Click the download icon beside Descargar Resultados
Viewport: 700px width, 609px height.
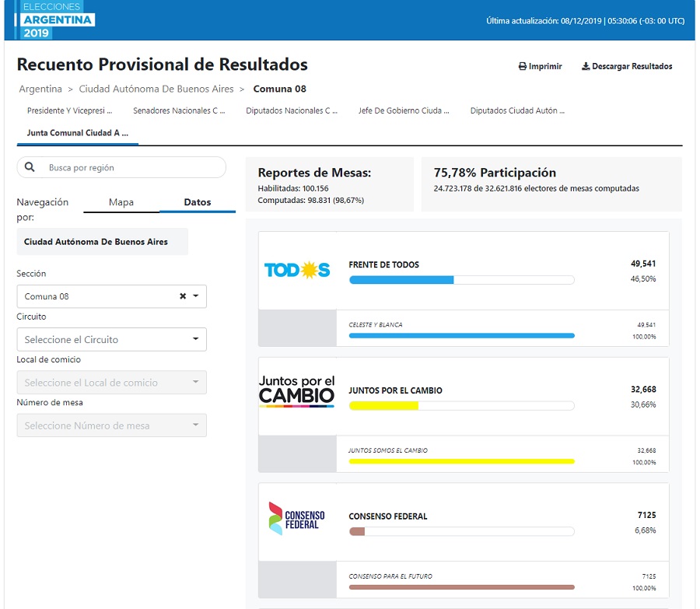tap(585, 67)
